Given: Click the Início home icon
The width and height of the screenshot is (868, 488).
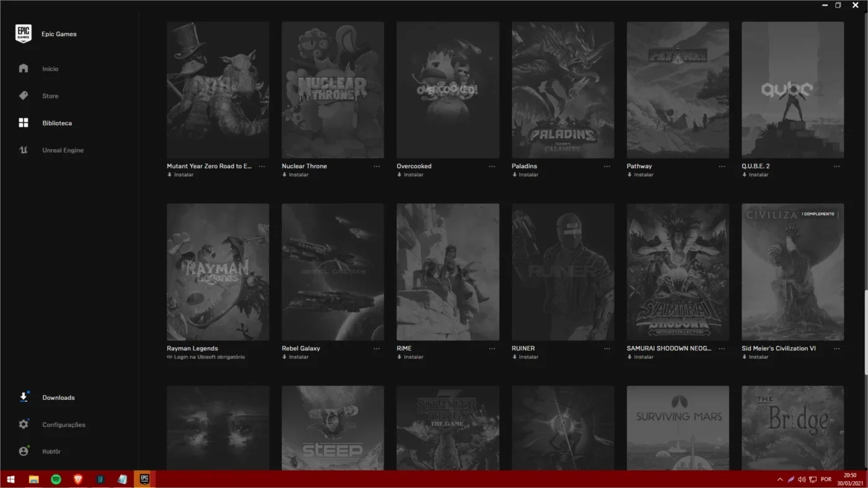Looking at the screenshot, I should (x=24, y=68).
